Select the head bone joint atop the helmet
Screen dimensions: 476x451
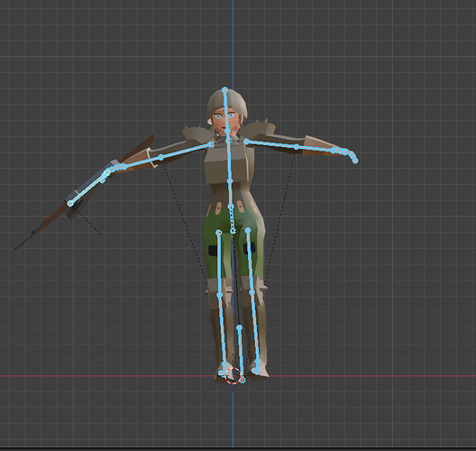(224, 89)
